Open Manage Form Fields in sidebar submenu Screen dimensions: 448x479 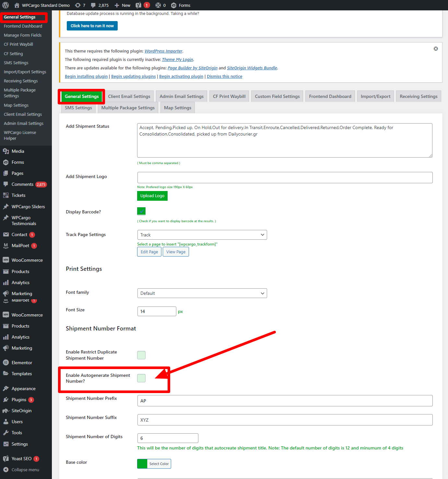(x=23, y=35)
